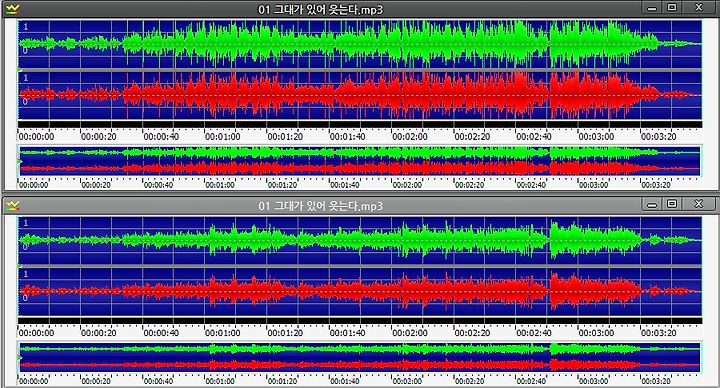This screenshot has width=720, height=388.
Task: Open the top window's GoldWave title bar icon menu
Action: [x=13, y=9]
